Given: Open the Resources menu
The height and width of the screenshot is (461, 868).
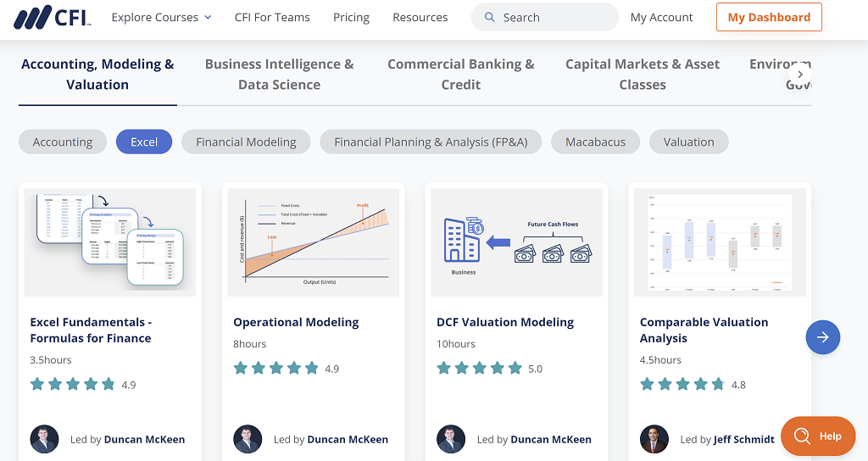Looking at the screenshot, I should coord(420,17).
